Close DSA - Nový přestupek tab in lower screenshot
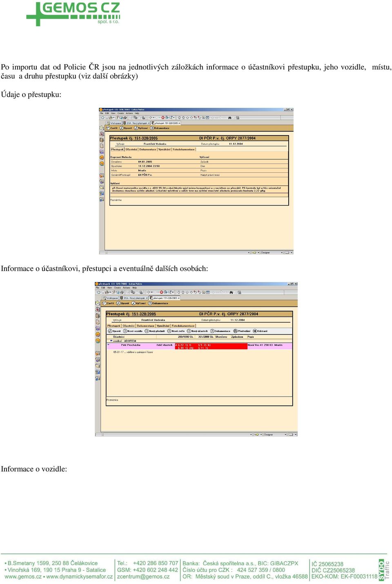The width and height of the screenshot is (392, 584). click(147, 298)
